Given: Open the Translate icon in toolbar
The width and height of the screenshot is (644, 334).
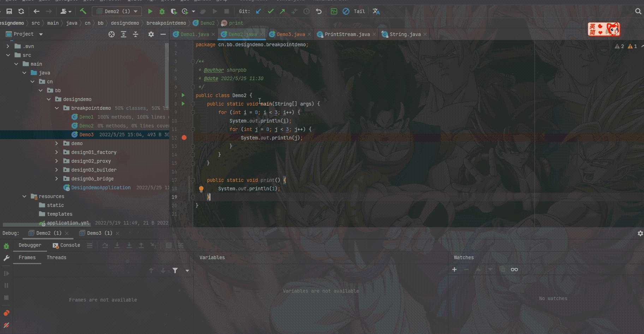Looking at the screenshot, I should coord(376,11).
